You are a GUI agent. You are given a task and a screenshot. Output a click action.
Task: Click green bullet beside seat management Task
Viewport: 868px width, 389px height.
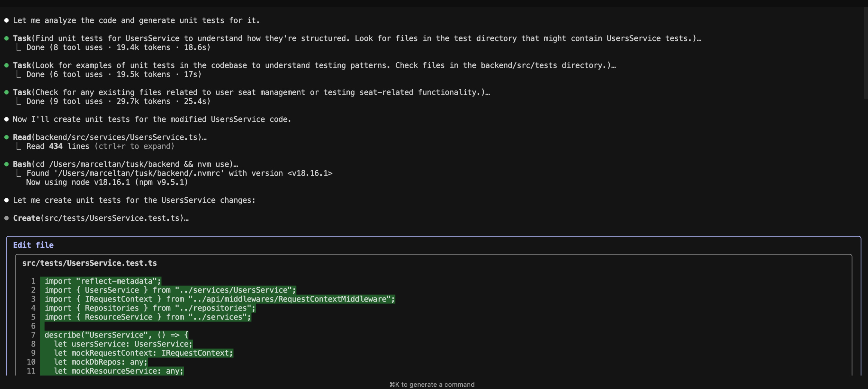click(6, 92)
